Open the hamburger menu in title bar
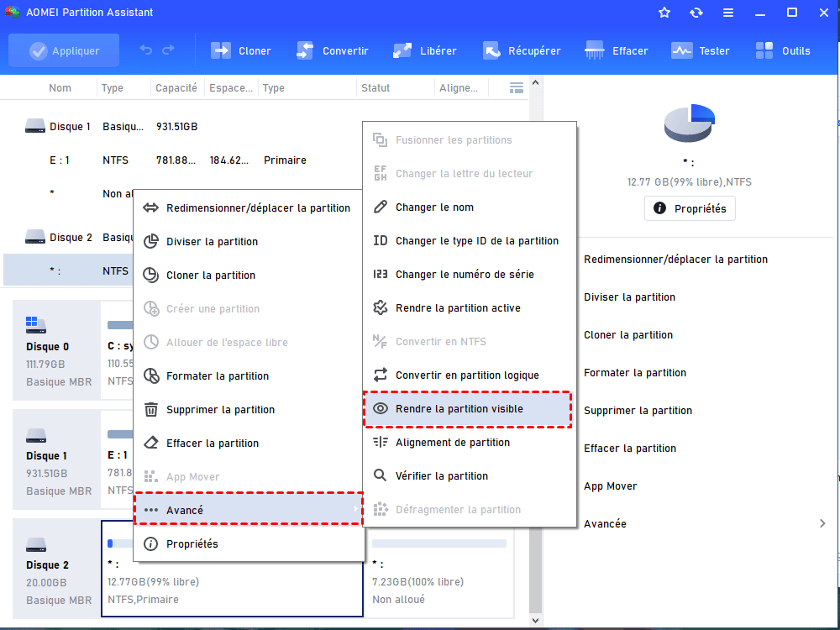840x630 pixels. (728, 13)
